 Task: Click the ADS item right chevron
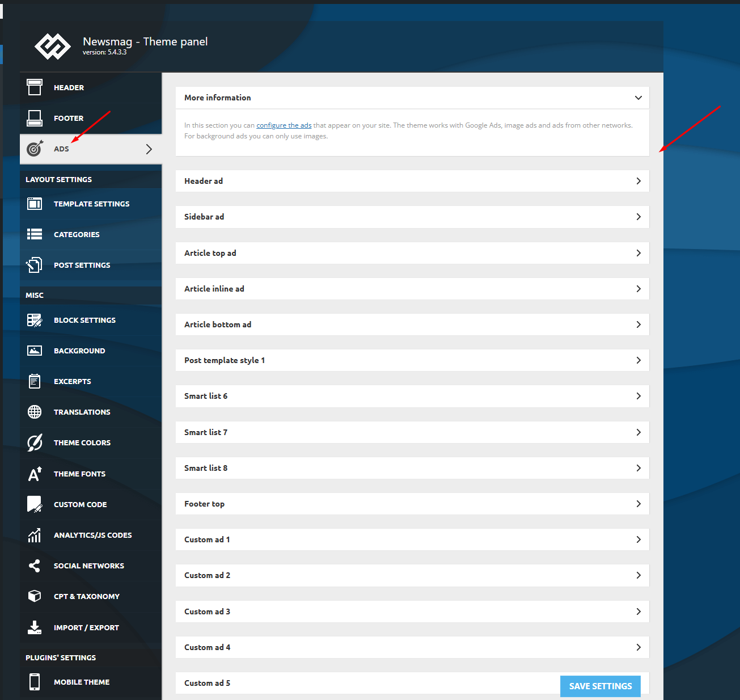coord(149,149)
